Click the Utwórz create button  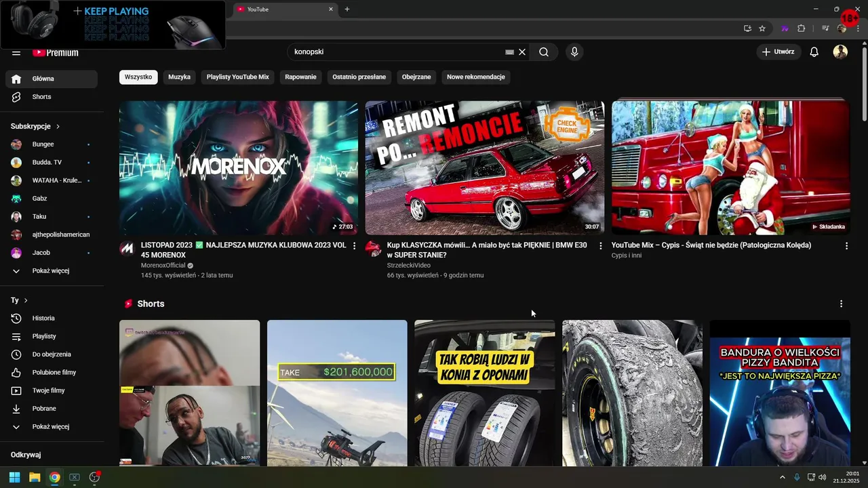778,52
